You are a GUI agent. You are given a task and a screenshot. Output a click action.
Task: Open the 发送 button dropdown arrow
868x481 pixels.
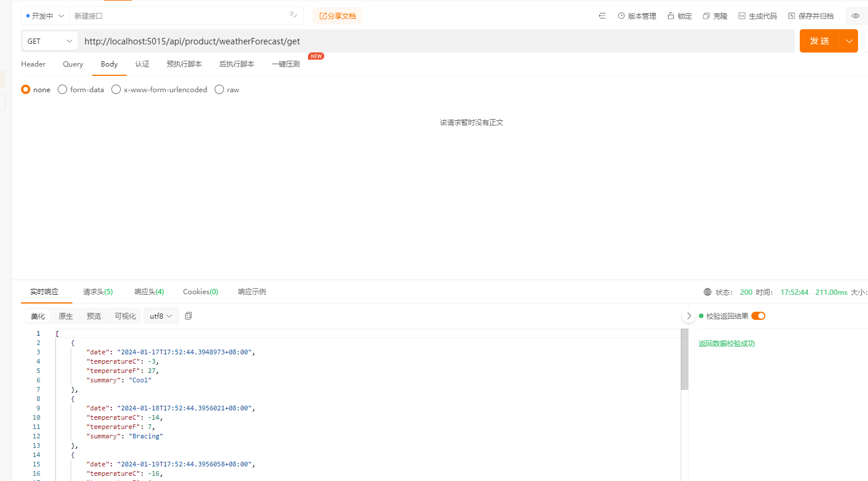[849, 41]
